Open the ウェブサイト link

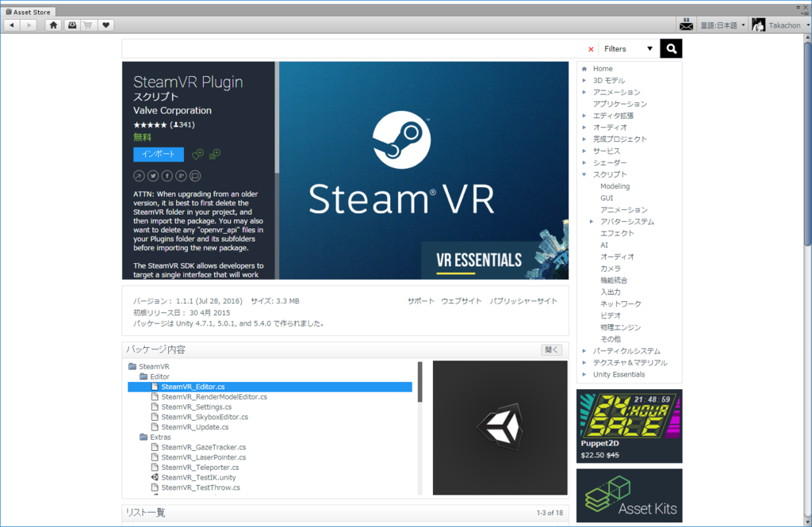coord(461,301)
